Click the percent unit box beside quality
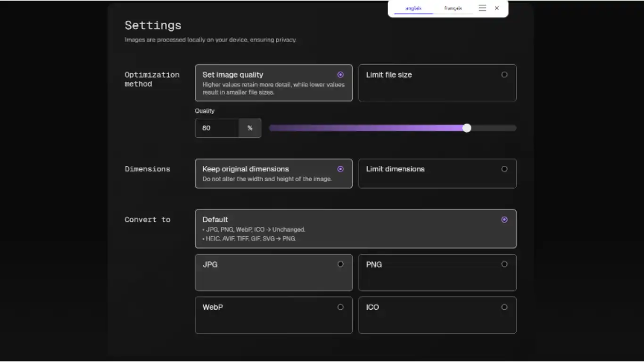 pos(250,128)
